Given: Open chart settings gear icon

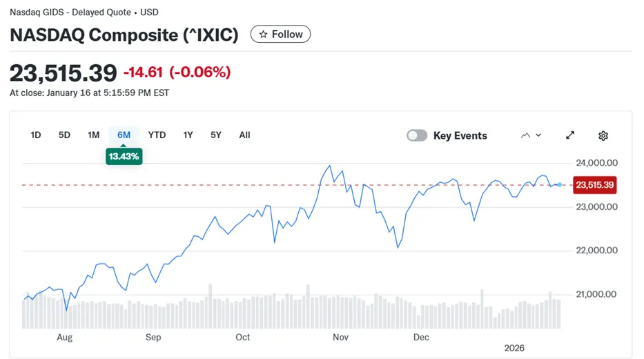Looking at the screenshot, I should coord(603,136).
